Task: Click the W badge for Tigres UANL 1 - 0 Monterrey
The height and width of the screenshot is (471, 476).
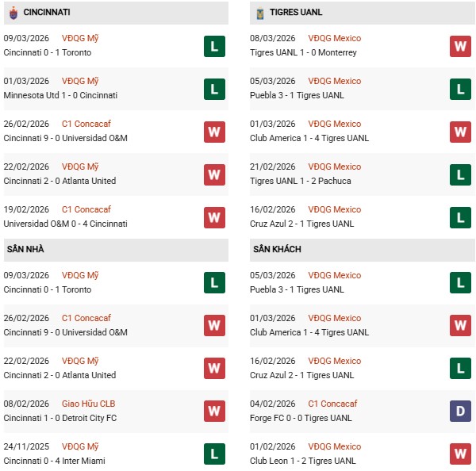Action: click(460, 46)
